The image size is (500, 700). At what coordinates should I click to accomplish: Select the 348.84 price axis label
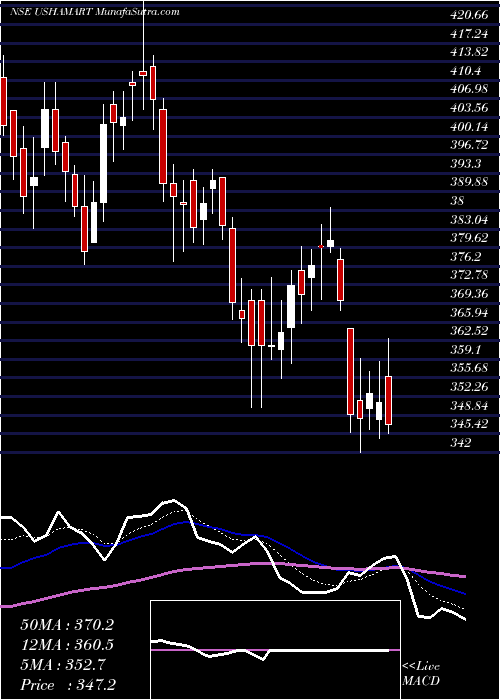[x=468, y=405]
